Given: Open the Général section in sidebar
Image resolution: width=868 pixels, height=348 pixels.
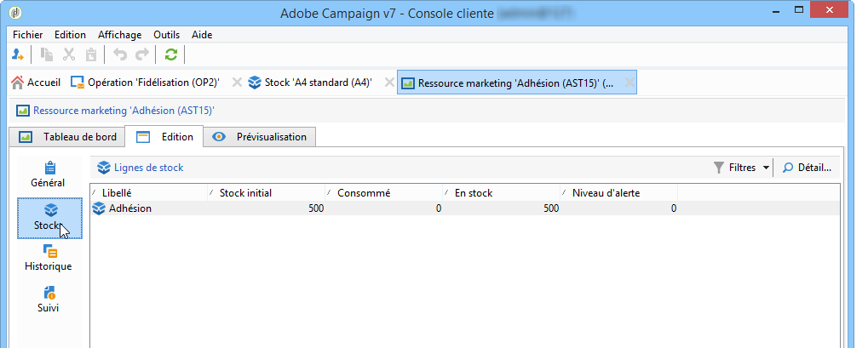Looking at the screenshot, I should (x=49, y=174).
